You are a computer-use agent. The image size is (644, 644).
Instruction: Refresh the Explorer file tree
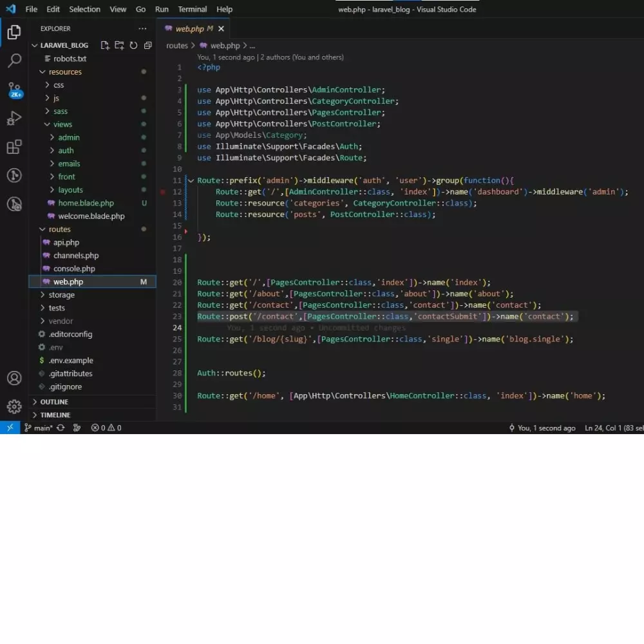coord(133,45)
